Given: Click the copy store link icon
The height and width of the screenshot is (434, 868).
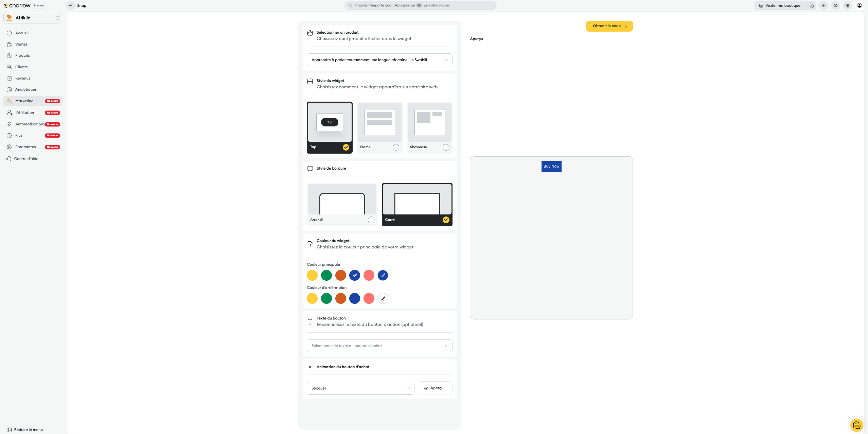Looking at the screenshot, I should (812, 5).
